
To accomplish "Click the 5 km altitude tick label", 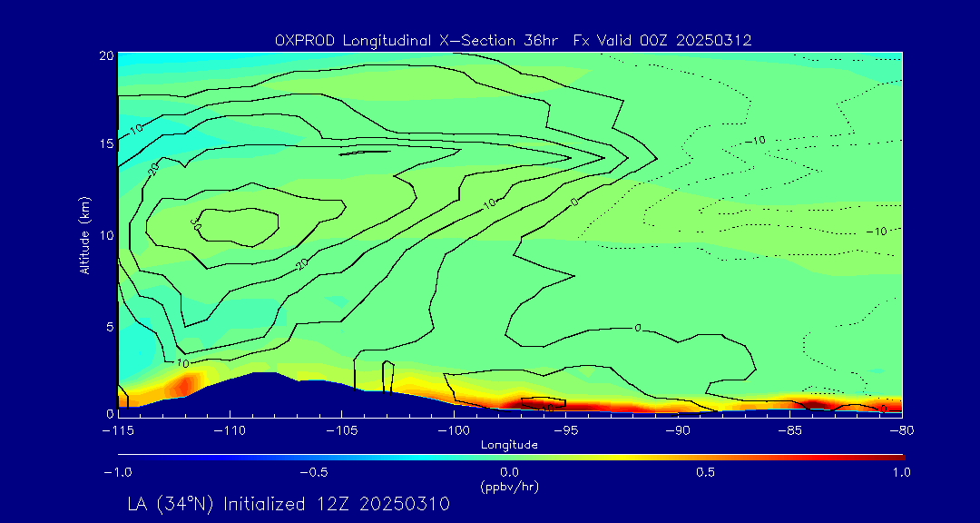I will (110, 327).
